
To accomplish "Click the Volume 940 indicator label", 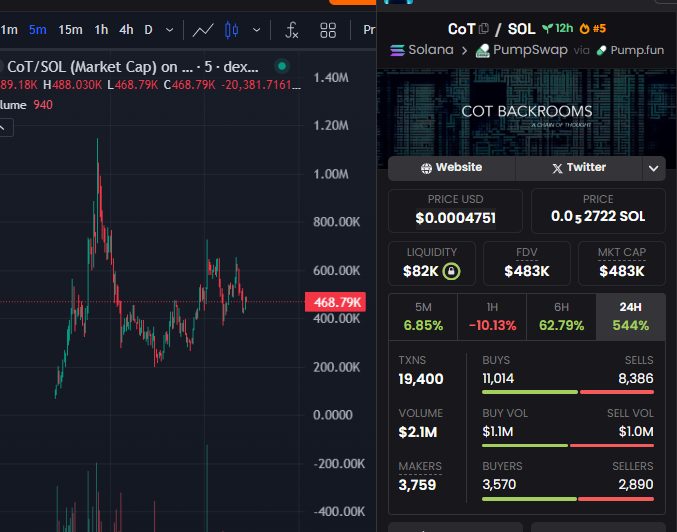I will [26, 105].
